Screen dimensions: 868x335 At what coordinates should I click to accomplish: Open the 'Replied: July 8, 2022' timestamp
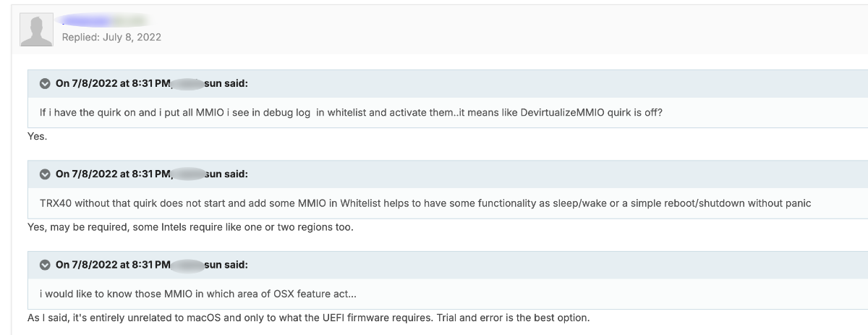coord(111,37)
